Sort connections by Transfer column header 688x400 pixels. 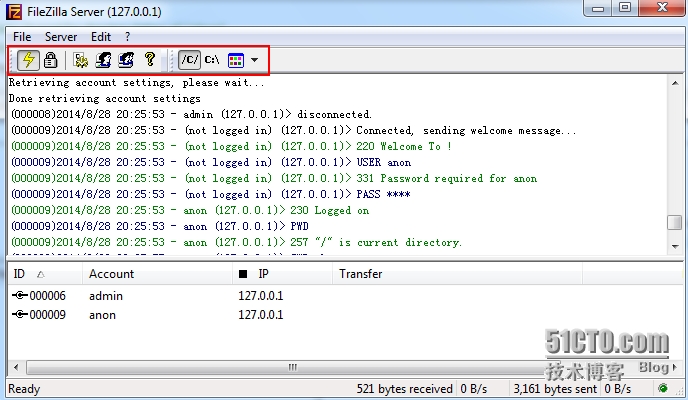(457, 274)
